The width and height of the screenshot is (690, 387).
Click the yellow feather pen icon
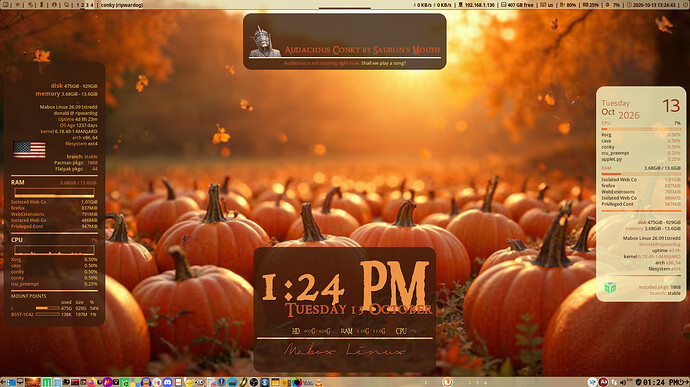(x=243, y=382)
